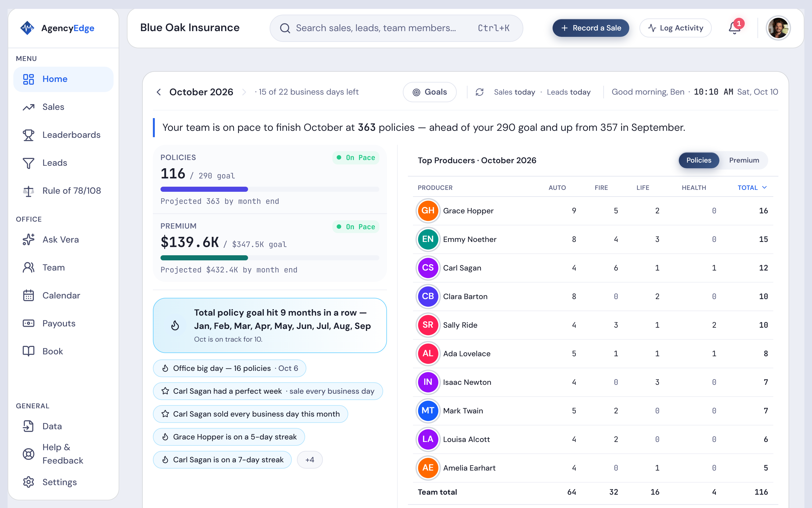Screen dimensions: 812x508
Task: Open the goal streak 9 months card
Action: click(x=270, y=325)
